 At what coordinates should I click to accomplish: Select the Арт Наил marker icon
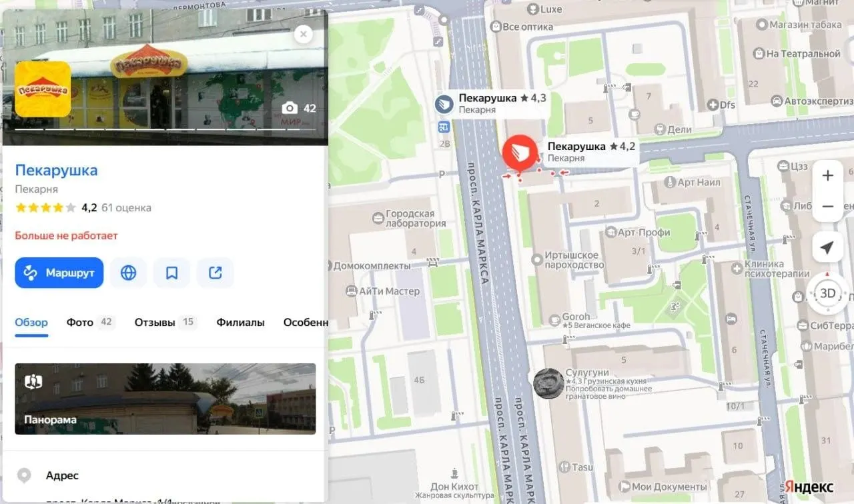click(x=670, y=182)
